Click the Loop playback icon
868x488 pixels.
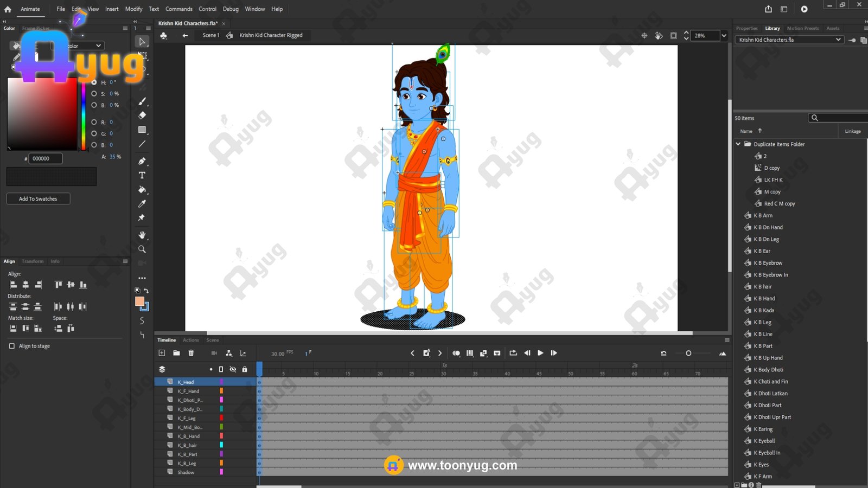tap(513, 353)
